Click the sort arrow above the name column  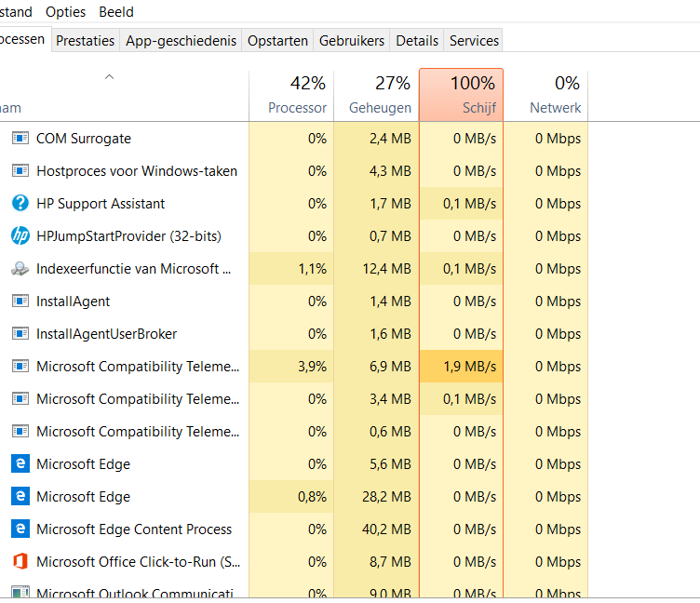point(109,77)
